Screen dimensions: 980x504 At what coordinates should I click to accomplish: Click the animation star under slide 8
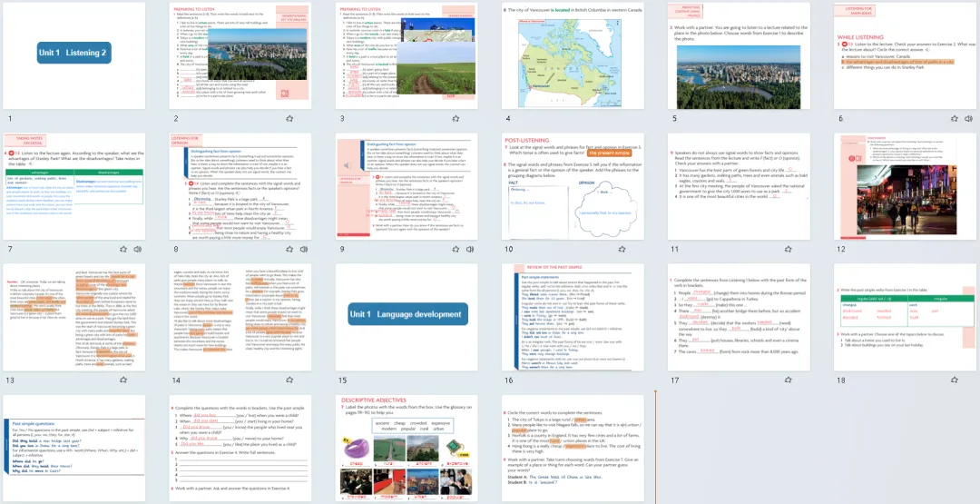pos(289,249)
